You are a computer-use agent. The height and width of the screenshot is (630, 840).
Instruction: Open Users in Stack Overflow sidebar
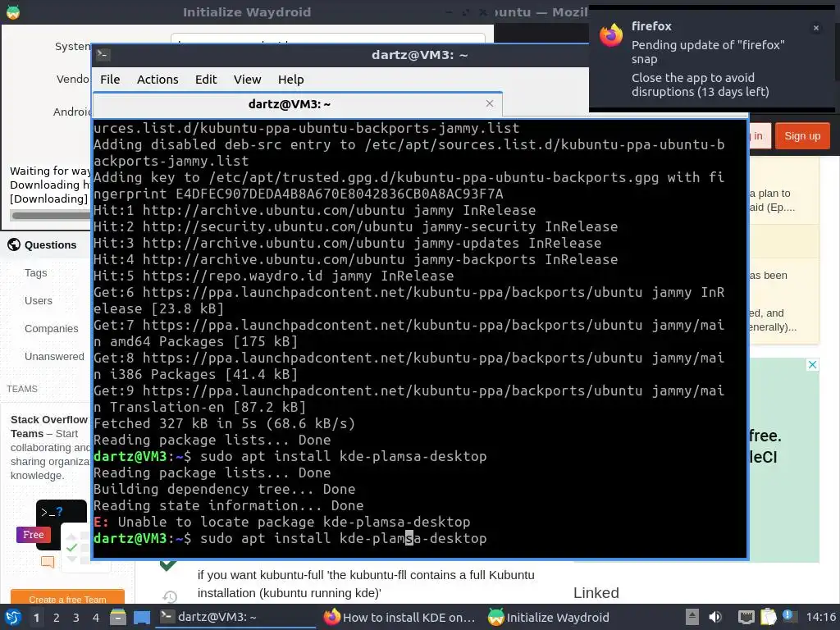(x=39, y=300)
